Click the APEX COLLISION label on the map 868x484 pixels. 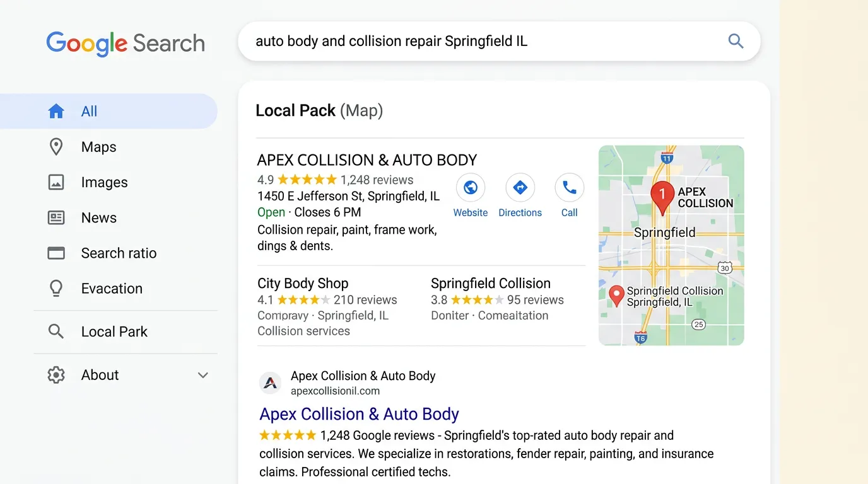point(705,197)
